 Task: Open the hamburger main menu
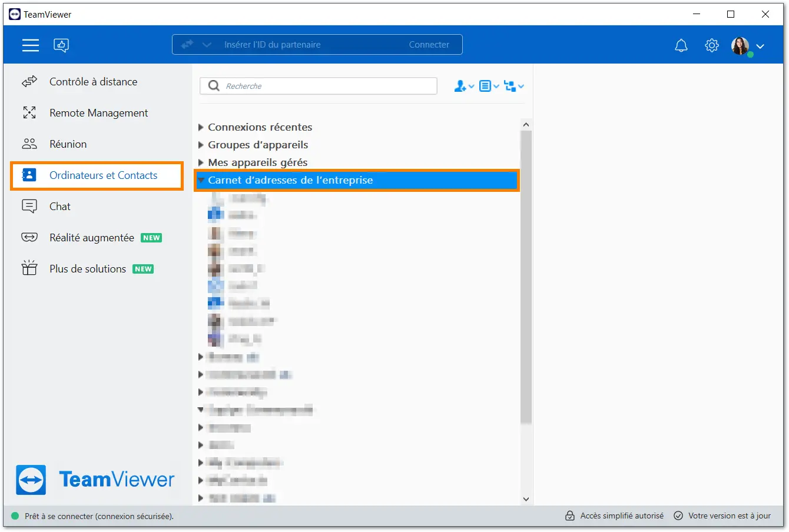coord(31,45)
